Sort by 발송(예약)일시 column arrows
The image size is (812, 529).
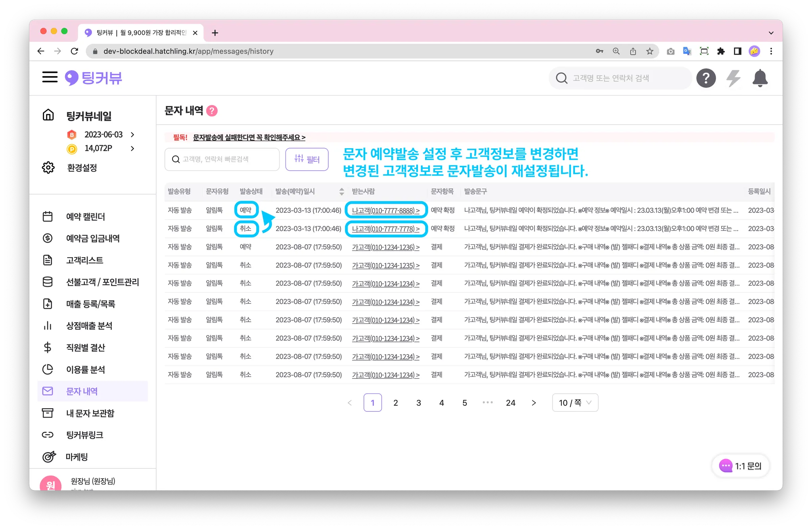click(341, 192)
